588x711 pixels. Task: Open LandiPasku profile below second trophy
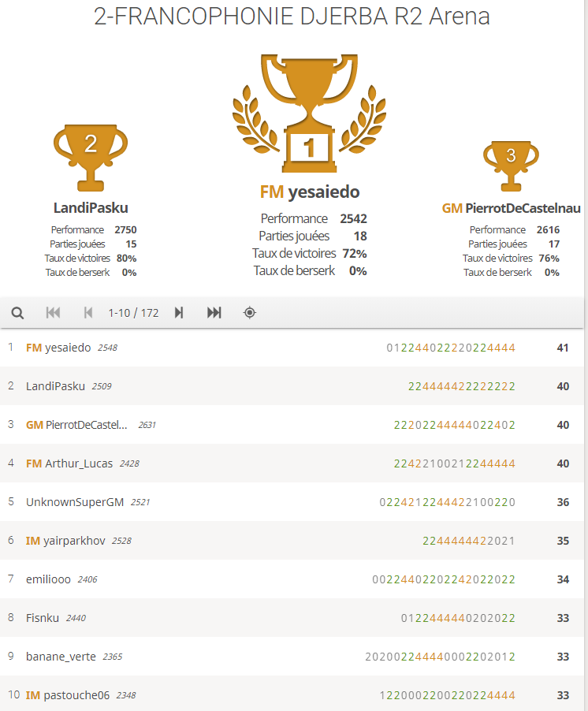click(91, 207)
